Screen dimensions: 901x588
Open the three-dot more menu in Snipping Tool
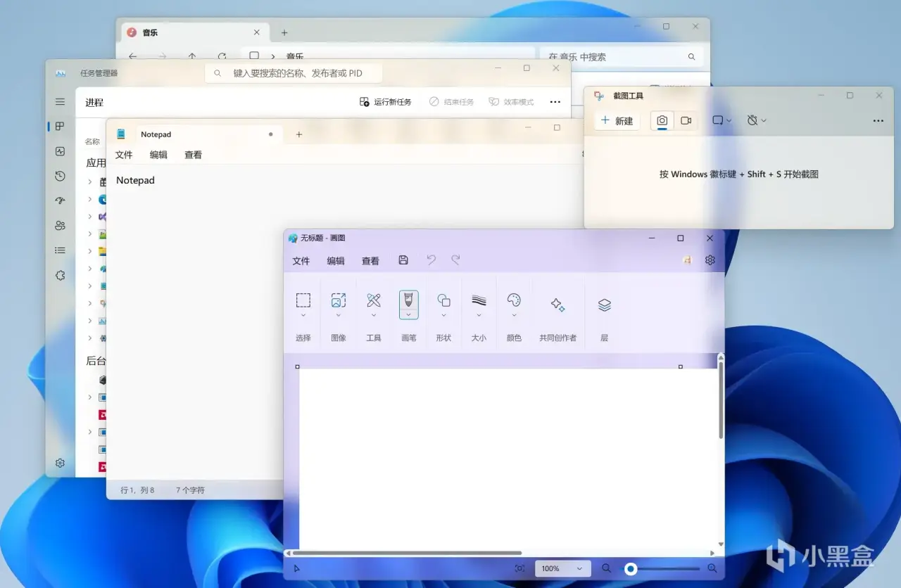pos(878,121)
